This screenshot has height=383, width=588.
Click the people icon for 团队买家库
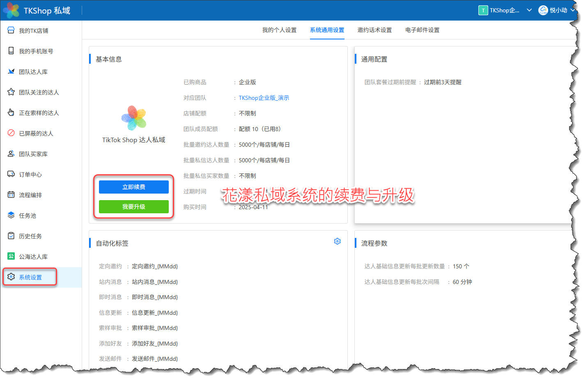pos(11,154)
